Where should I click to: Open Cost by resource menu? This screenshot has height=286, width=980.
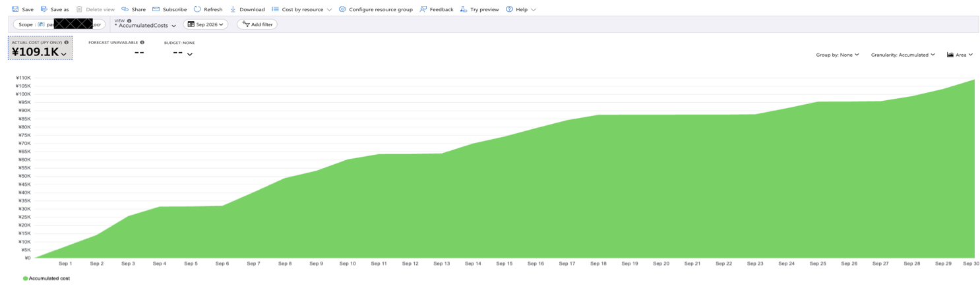click(302, 9)
